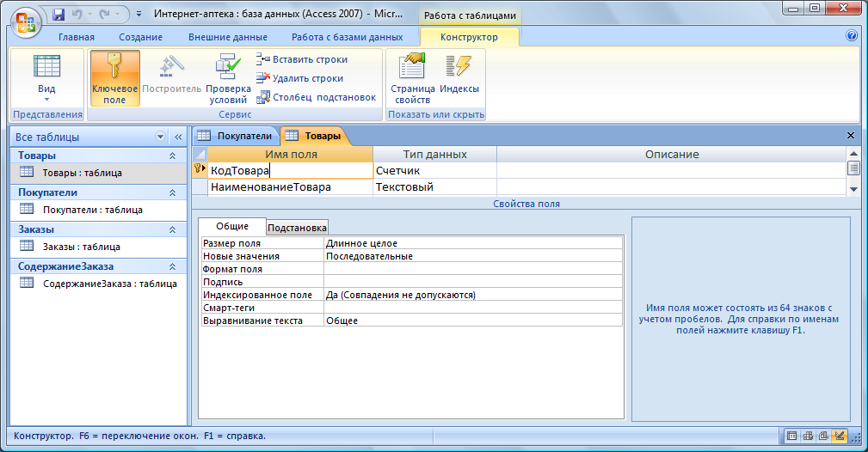This screenshot has height=452, width=868.
Task: Click description cell of КодТовара
Action: click(x=672, y=170)
